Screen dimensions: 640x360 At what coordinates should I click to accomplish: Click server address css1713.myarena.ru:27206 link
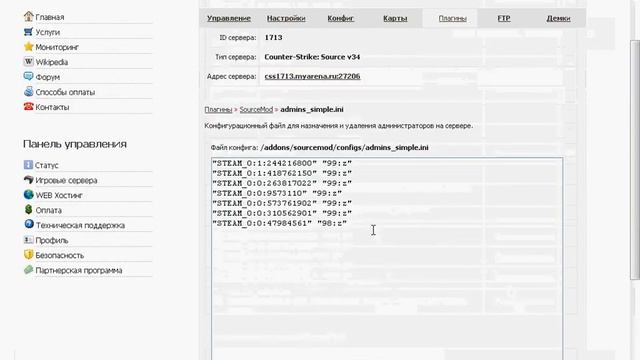[312, 76]
